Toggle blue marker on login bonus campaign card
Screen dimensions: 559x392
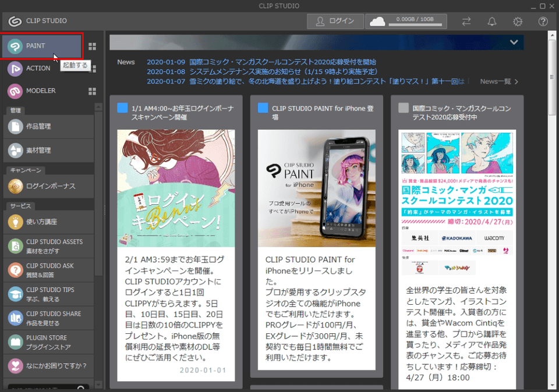click(122, 108)
